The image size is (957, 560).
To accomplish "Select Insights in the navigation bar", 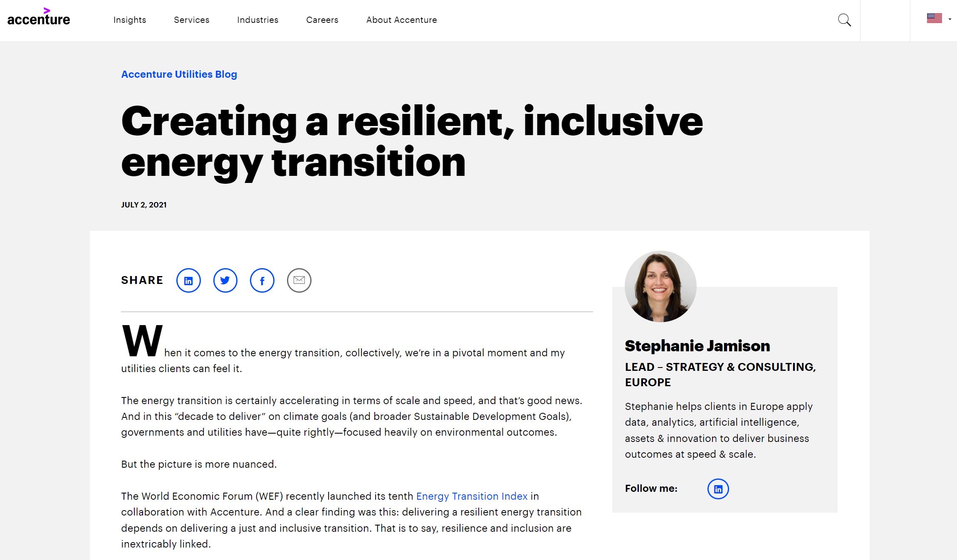I will (x=129, y=20).
